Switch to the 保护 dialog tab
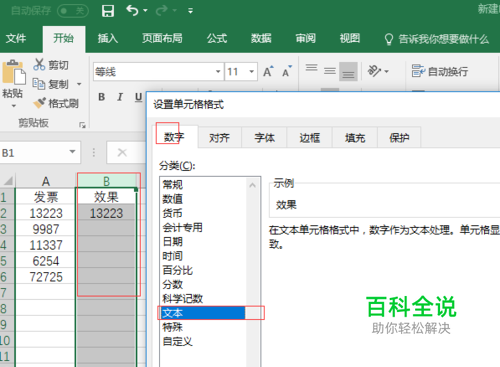Image resolution: width=500 pixels, height=367 pixels. coord(399,137)
